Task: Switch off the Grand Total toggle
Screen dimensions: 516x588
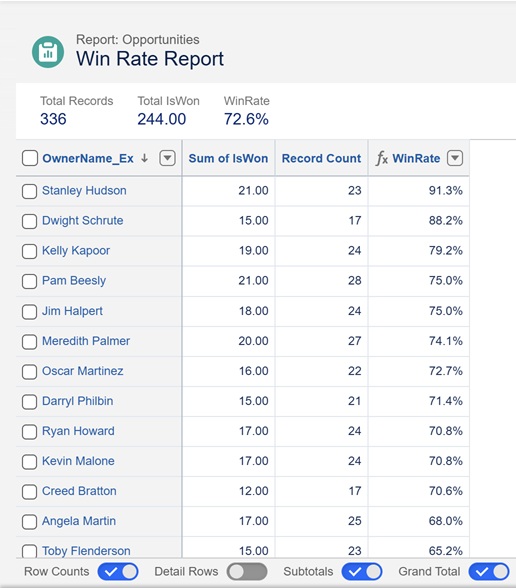Action: [489, 572]
